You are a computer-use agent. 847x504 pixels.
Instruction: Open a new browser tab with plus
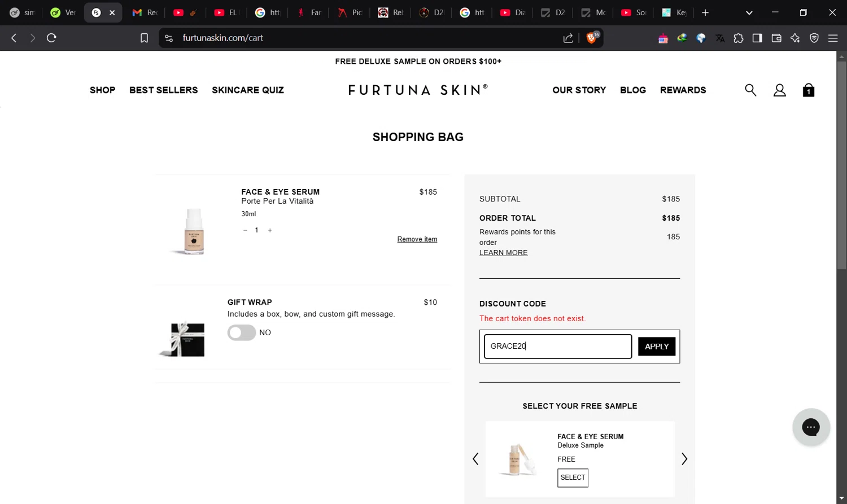pos(705,12)
